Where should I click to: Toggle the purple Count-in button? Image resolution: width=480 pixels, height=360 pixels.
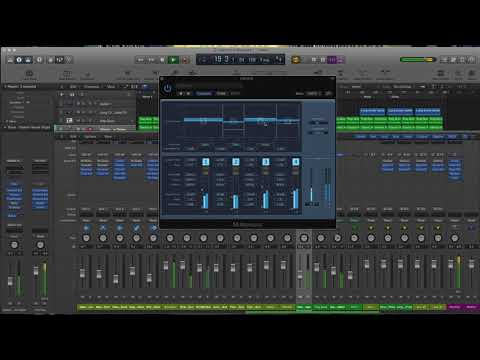[332, 60]
